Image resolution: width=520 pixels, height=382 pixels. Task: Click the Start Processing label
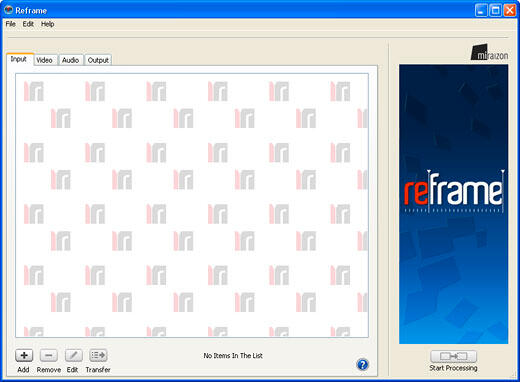[x=453, y=368]
